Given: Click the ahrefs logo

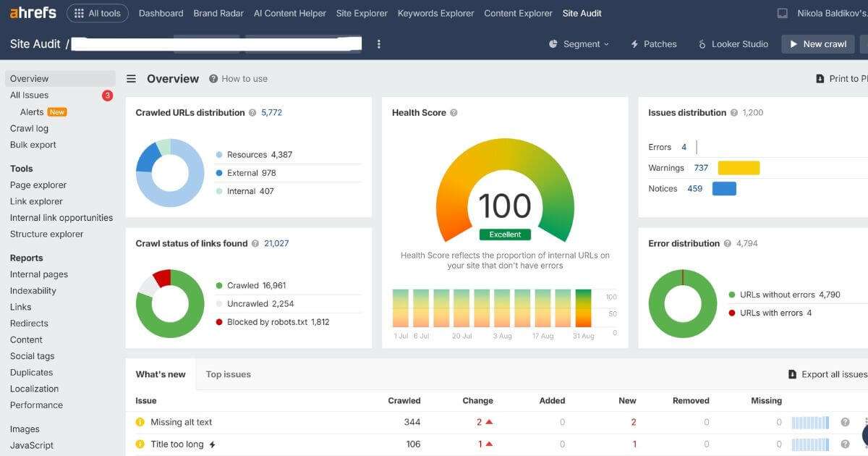Looking at the screenshot, I should coord(34,12).
